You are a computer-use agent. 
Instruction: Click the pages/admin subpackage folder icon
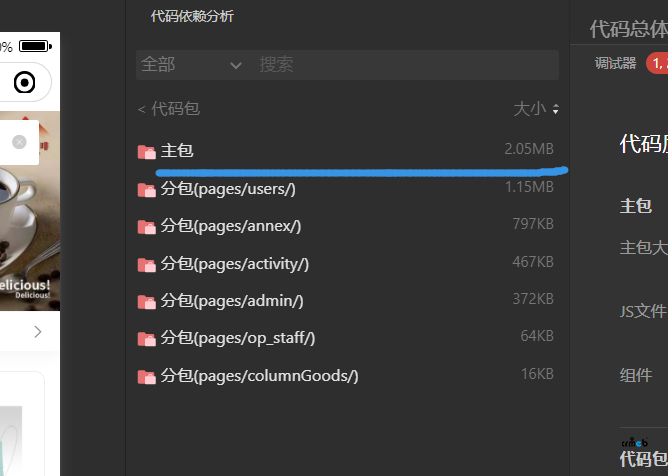coord(147,302)
